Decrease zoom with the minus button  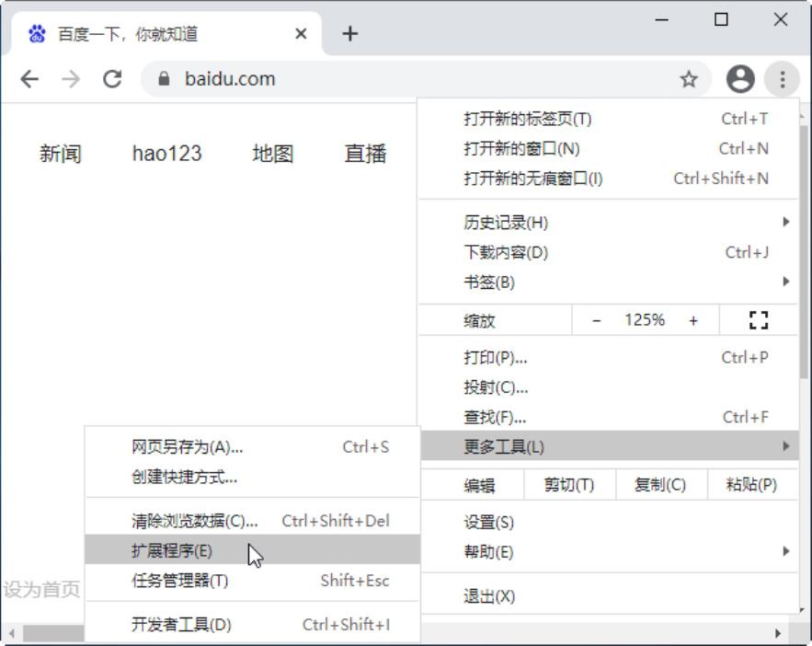click(596, 320)
